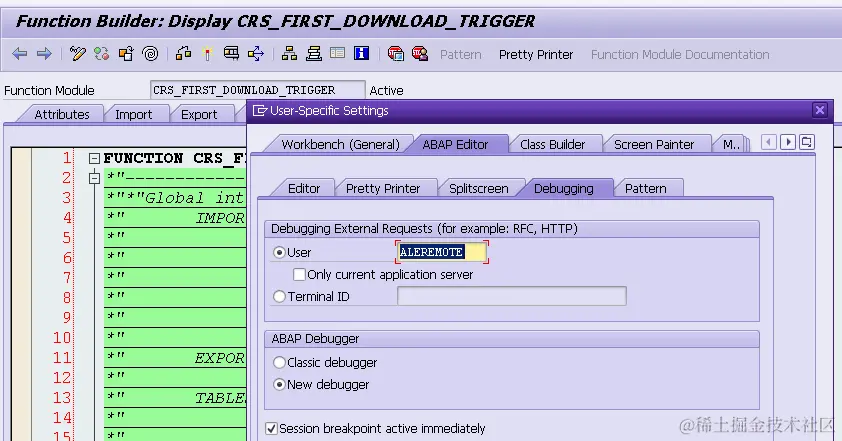Set or delete session breakpoint icon

coord(396,54)
